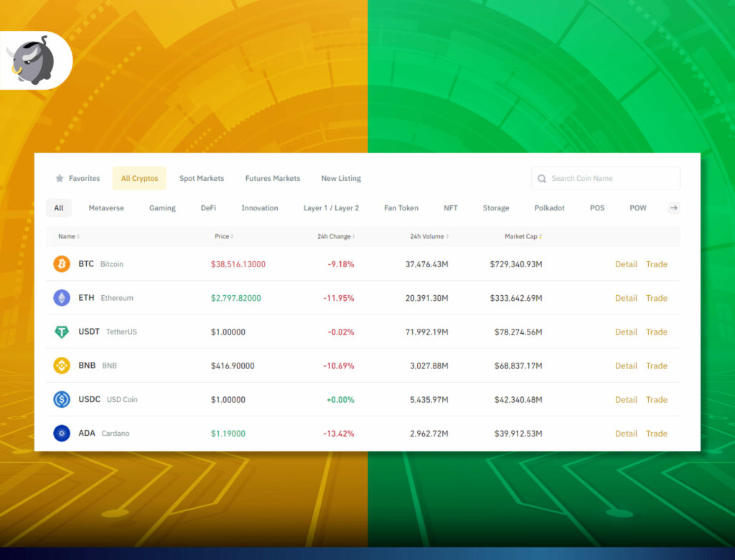Open Trade for ETH Ethereum
This screenshot has height=560, width=735.
coord(656,298)
